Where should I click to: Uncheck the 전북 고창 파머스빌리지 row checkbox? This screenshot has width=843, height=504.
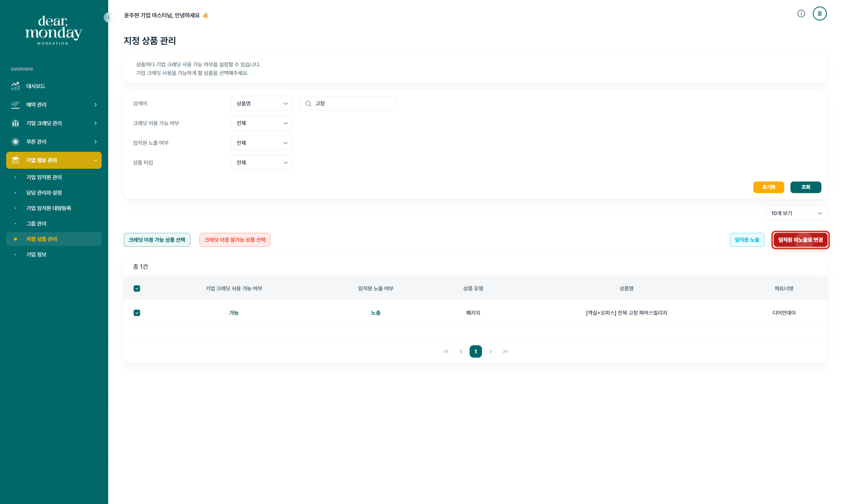[137, 313]
